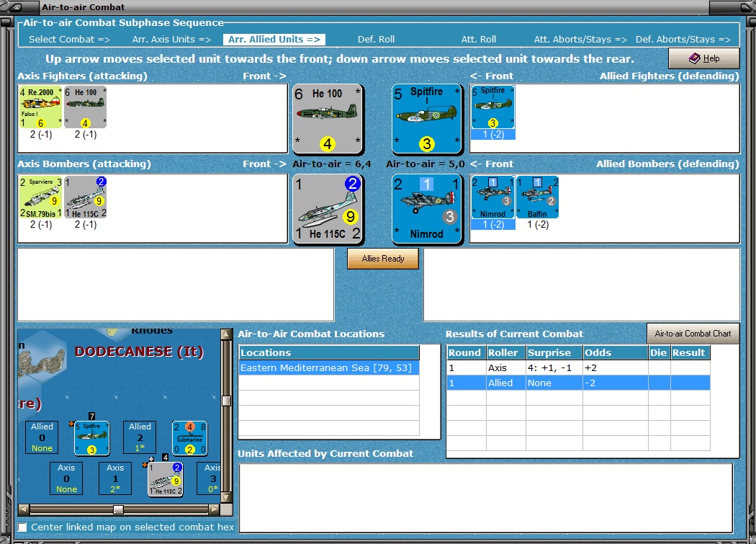Click the Help button book icon
The image size is (756, 544).
point(694,58)
